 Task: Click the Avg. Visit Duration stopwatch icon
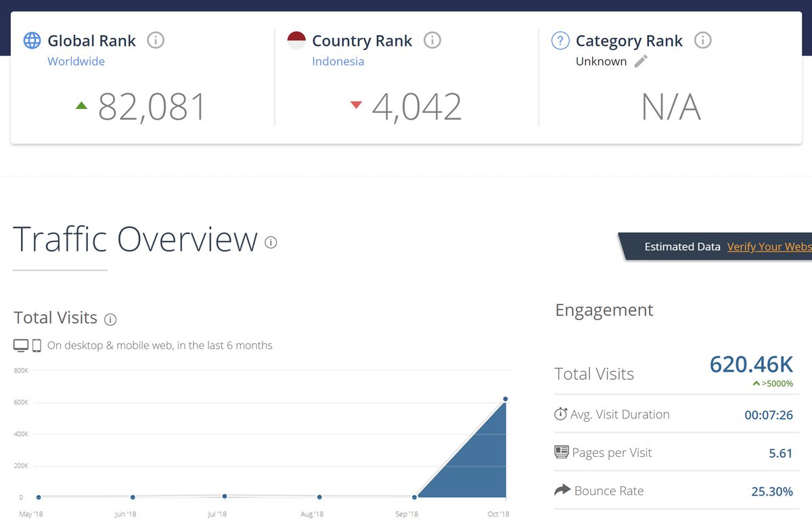[x=561, y=414]
